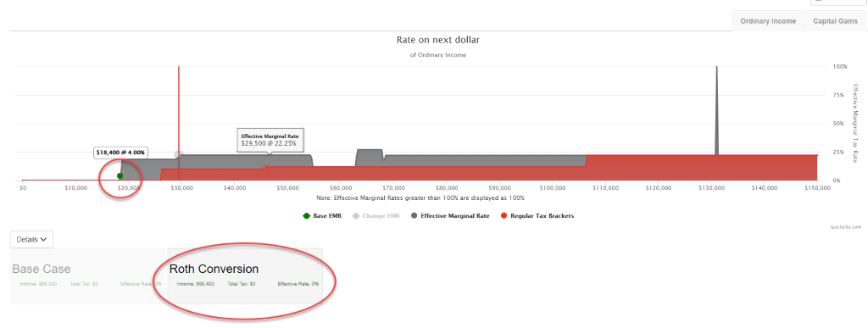The image size is (868, 328).
Task: Click the gray spike near $130,000
Action: [717, 111]
